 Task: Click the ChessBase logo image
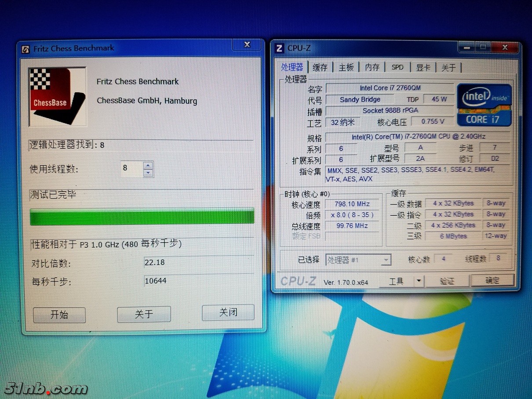pyautogui.click(x=56, y=96)
